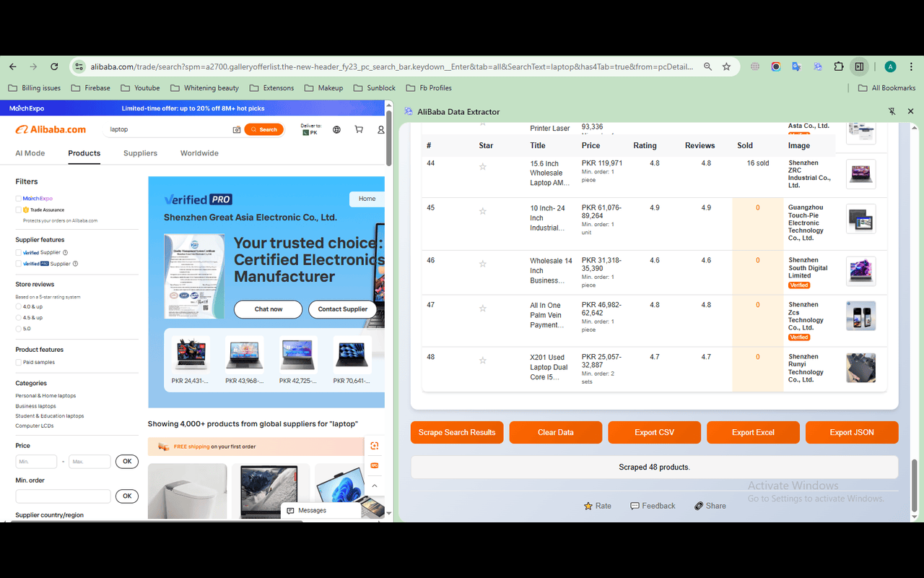This screenshot has width=924, height=578.
Task: Toggle the browser side panel icon
Action: tap(859, 66)
